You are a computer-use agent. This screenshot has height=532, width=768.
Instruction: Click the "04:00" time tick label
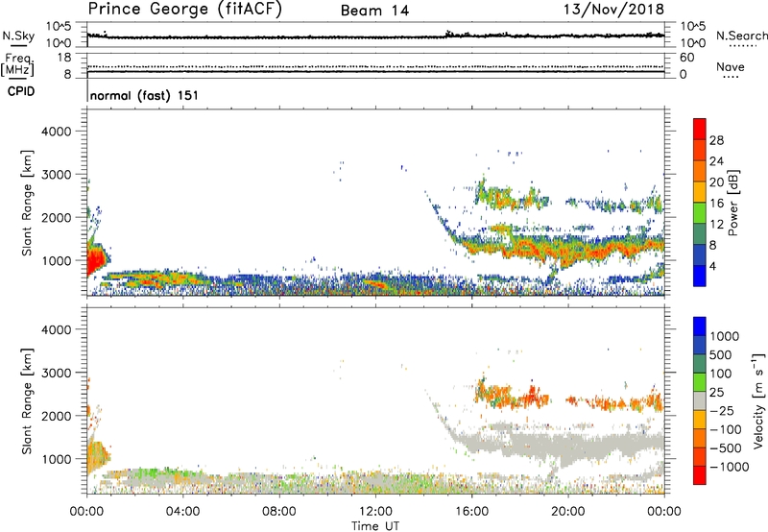coord(182,512)
